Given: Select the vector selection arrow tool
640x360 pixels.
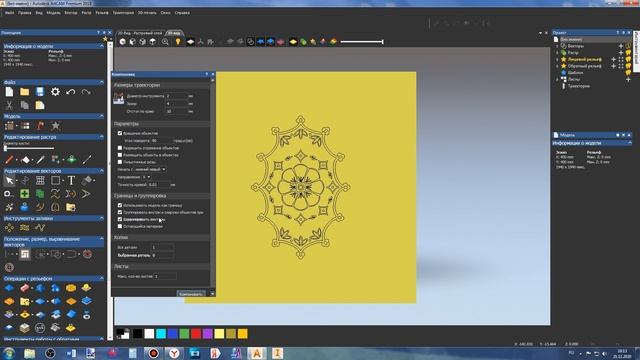Looking at the screenshot, I should coord(9,180).
